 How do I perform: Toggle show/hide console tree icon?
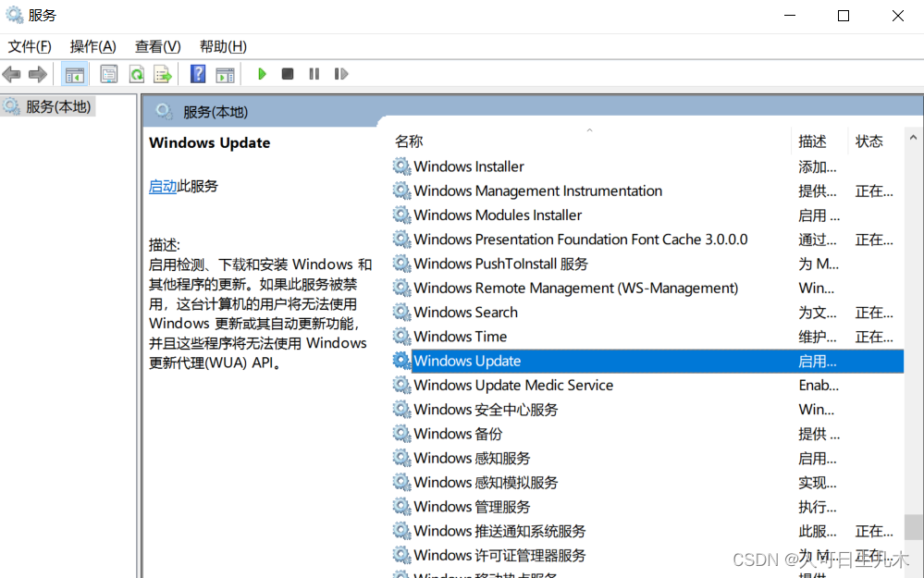click(75, 74)
